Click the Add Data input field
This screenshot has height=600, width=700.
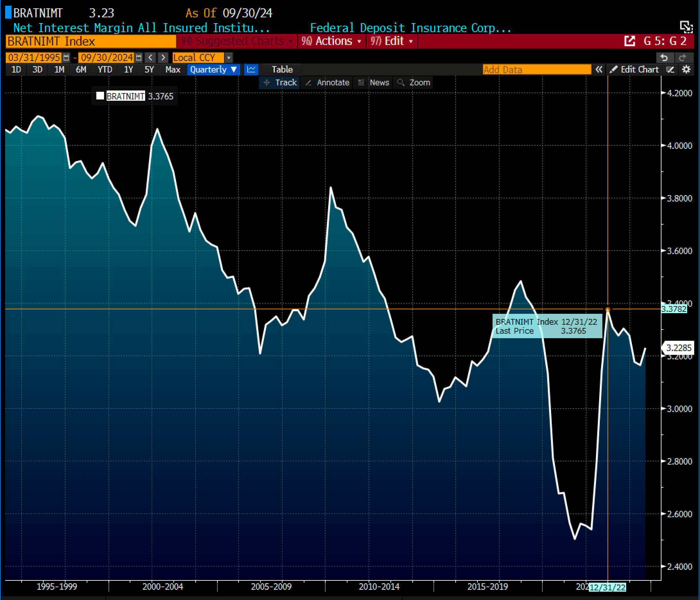tap(537, 70)
